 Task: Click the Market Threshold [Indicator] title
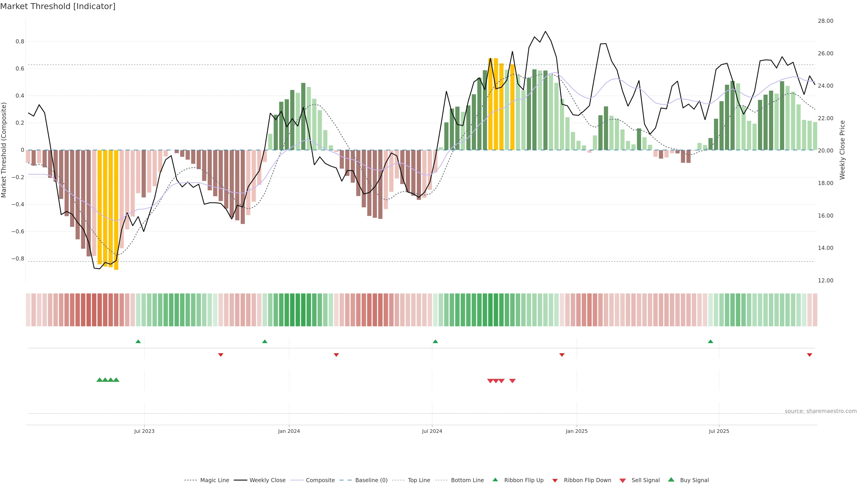click(x=58, y=6)
